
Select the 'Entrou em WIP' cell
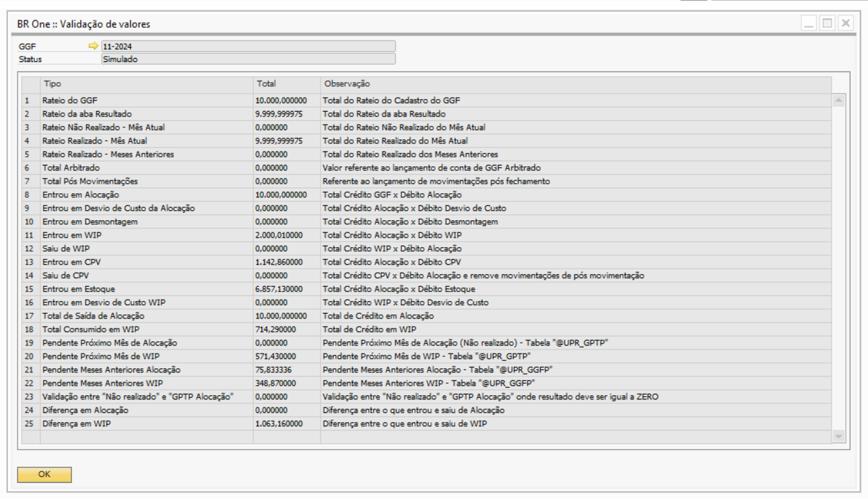coord(147,235)
